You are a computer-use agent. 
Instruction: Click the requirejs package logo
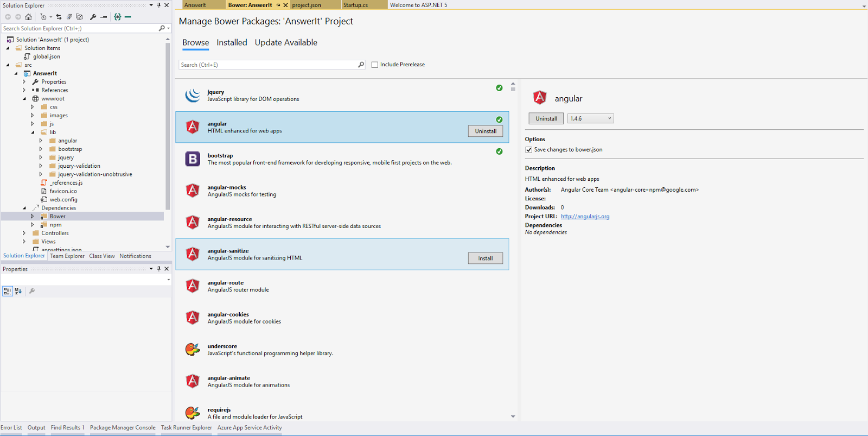[x=193, y=413]
